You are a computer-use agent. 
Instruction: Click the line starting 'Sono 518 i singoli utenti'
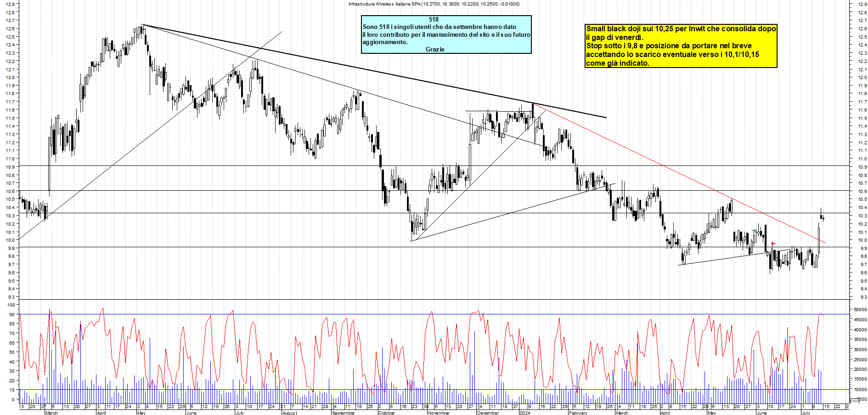point(440,27)
